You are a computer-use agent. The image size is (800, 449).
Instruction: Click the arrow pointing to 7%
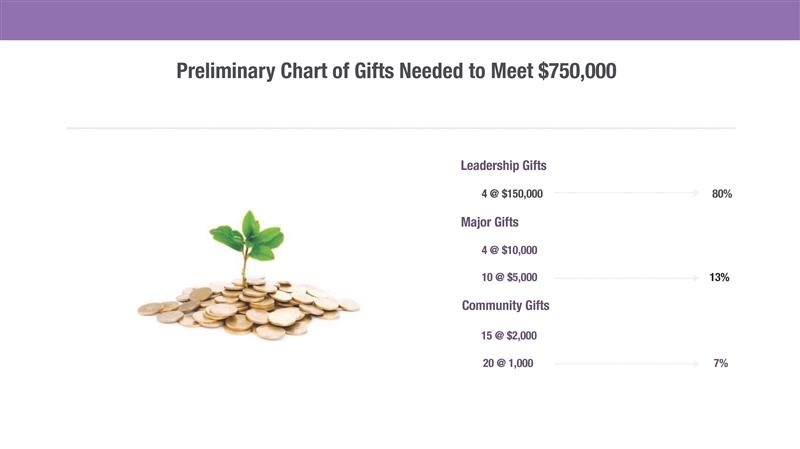[626, 364]
